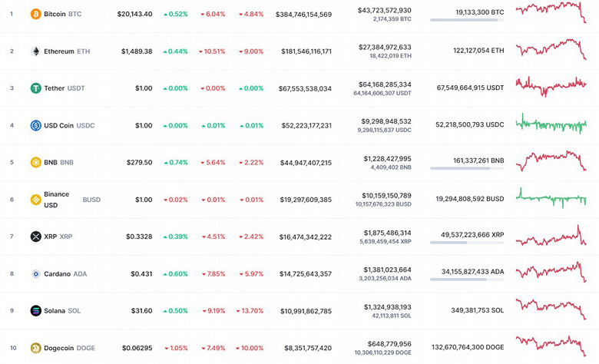Open the Cardano ADA name link
599x364 pixels.
(x=58, y=273)
